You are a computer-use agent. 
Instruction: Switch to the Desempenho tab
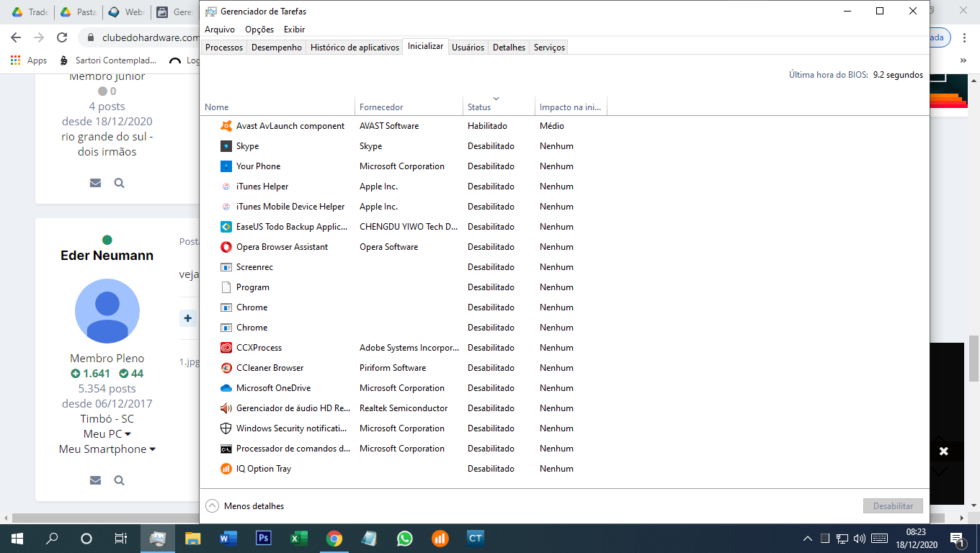pos(277,48)
